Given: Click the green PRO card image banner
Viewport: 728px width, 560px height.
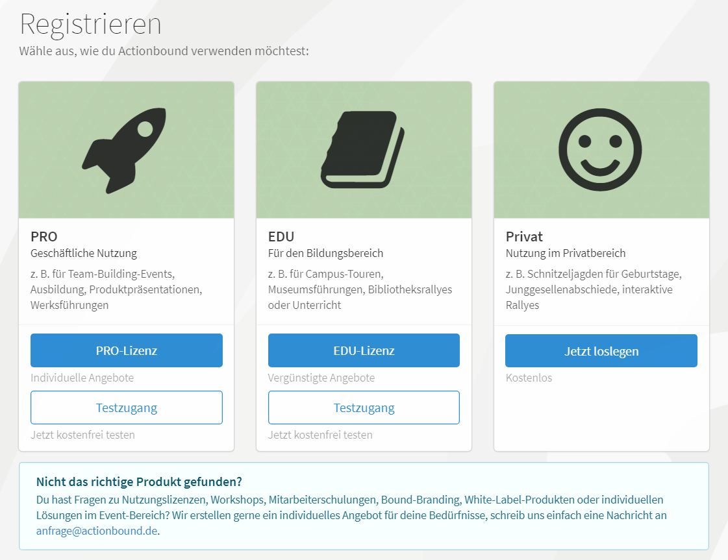Looking at the screenshot, I should click(126, 150).
